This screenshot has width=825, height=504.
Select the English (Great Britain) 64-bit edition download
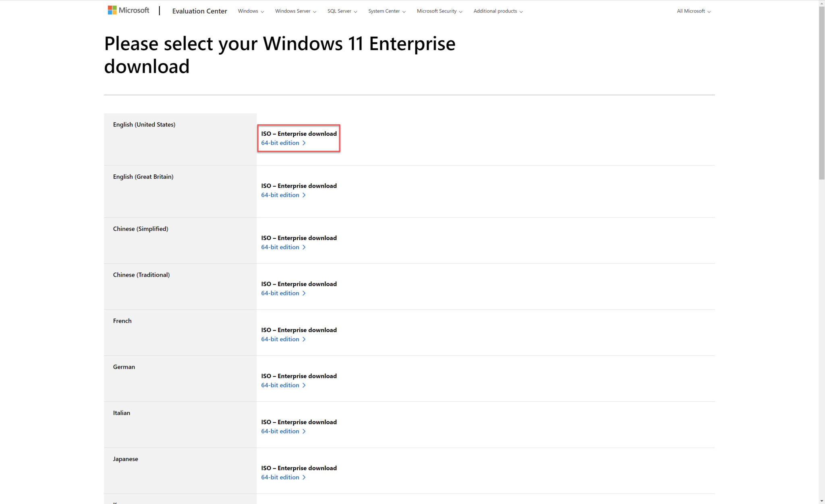(x=280, y=195)
